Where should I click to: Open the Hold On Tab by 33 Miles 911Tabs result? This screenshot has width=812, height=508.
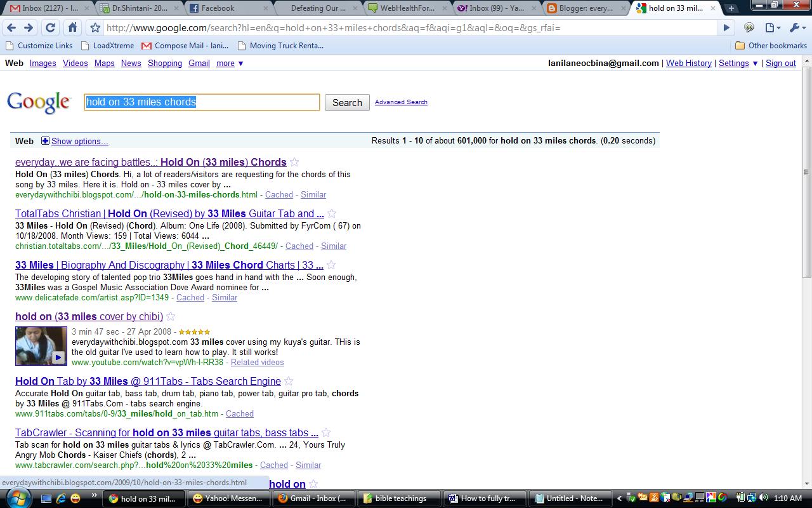[x=148, y=381]
